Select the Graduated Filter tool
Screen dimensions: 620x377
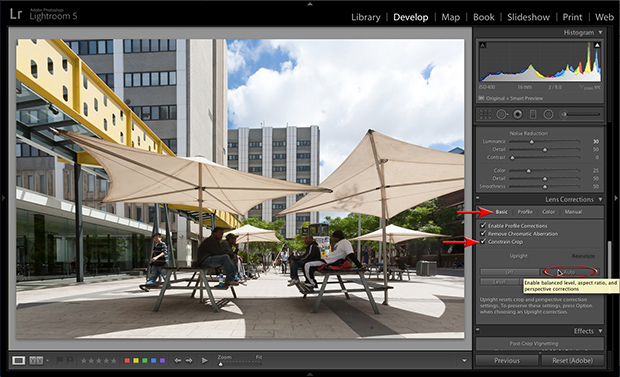533,115
